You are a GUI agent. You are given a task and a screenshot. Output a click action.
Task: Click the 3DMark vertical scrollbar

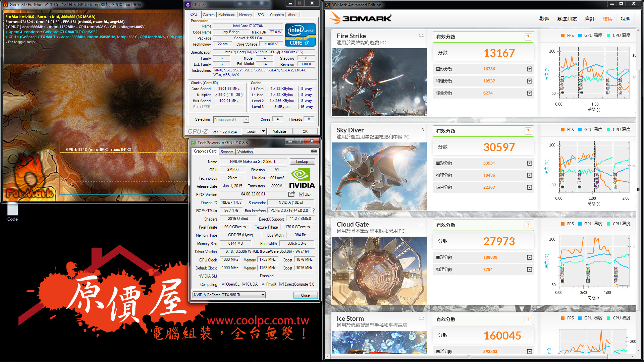pyautogui.click(x=638, y=189)
